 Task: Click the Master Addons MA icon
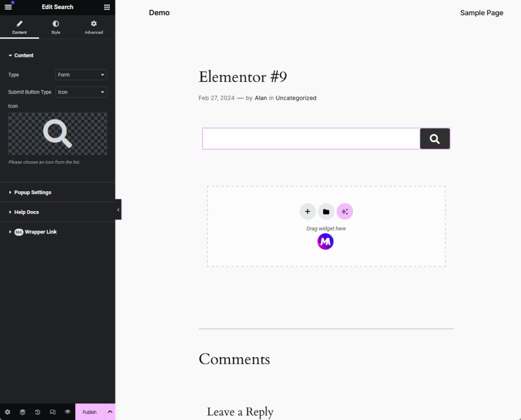click(x=325, y=242)
